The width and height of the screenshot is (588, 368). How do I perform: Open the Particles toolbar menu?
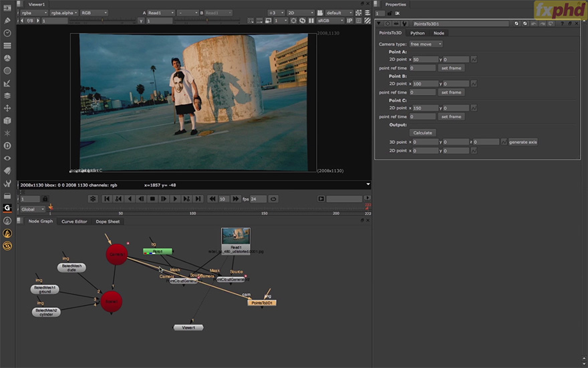point(7,133)
